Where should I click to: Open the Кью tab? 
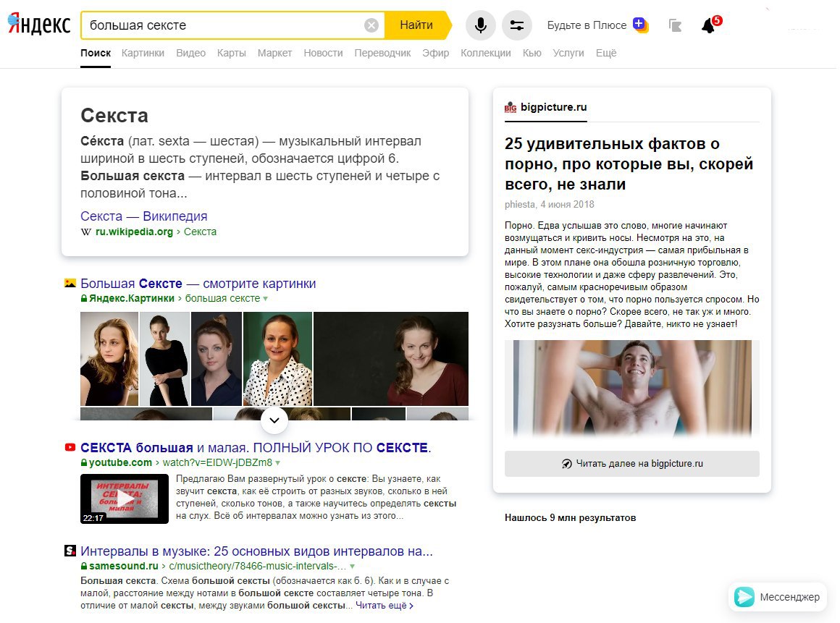pyautogui.click(x=532, y=53)
